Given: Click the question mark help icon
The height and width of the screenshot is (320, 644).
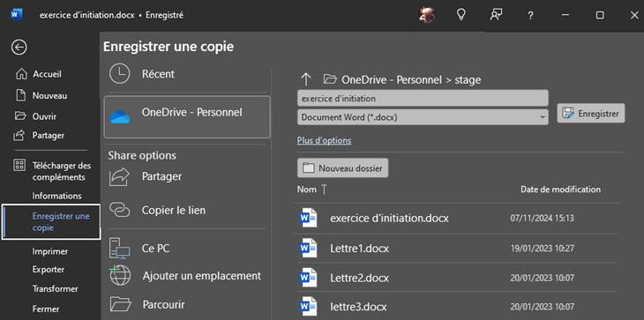Looking at the screenshot, I should [x=531, y=16].
